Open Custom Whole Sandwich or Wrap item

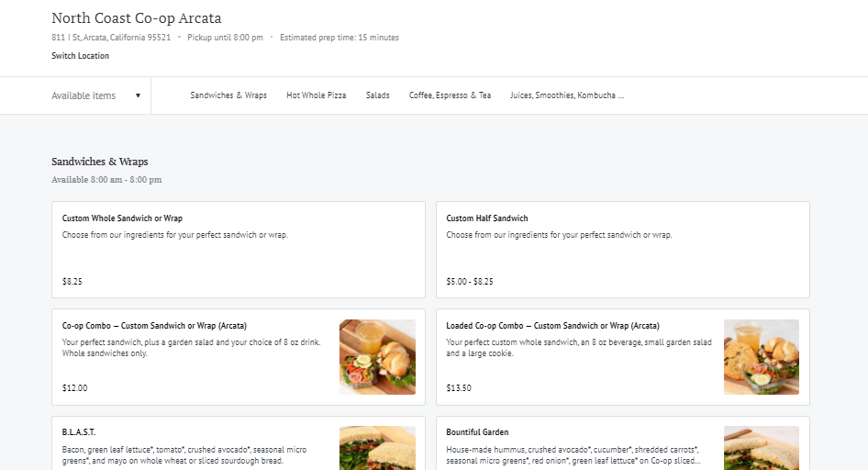click(239, 250)
